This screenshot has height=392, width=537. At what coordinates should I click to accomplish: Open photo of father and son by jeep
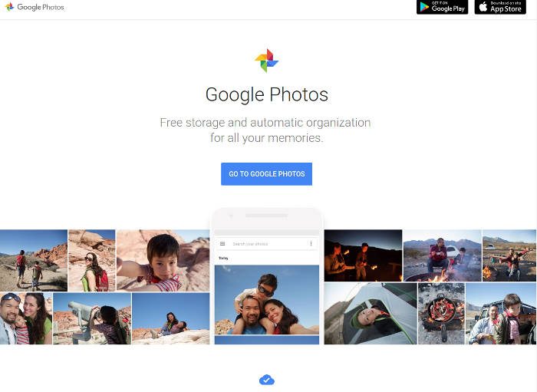coord(501,313)
